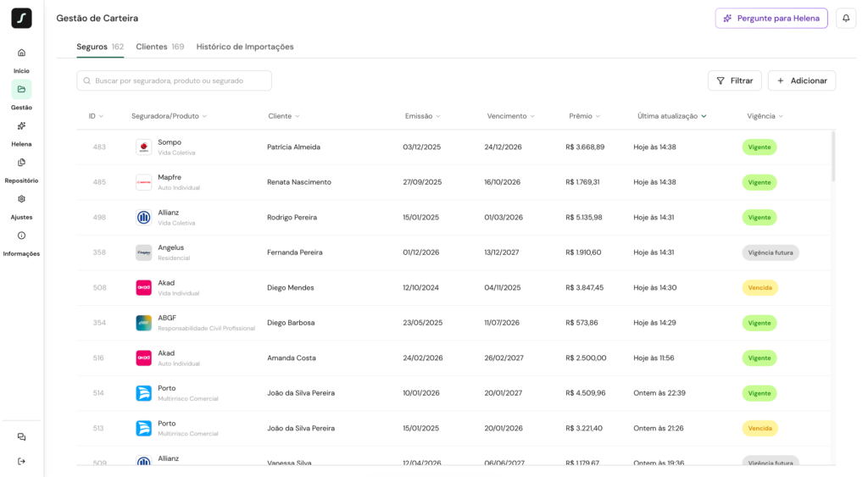Expand the Seguradora/Produto column dropdown

point(169,116)
